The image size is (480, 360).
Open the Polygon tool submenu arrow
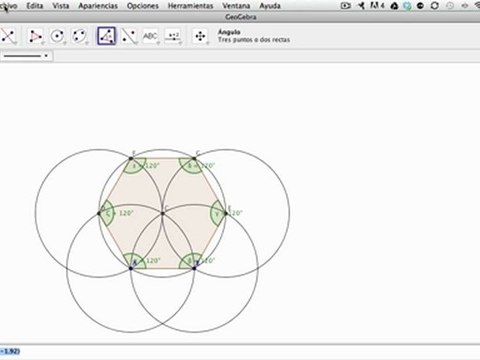(x=42, y=43)
